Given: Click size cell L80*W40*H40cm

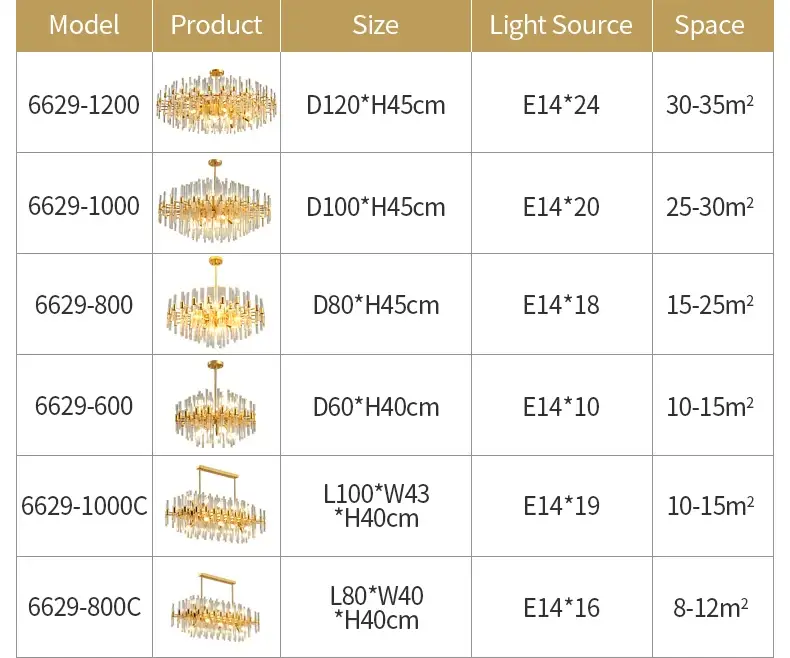Looking at the screenshot, I should (376, 608).
